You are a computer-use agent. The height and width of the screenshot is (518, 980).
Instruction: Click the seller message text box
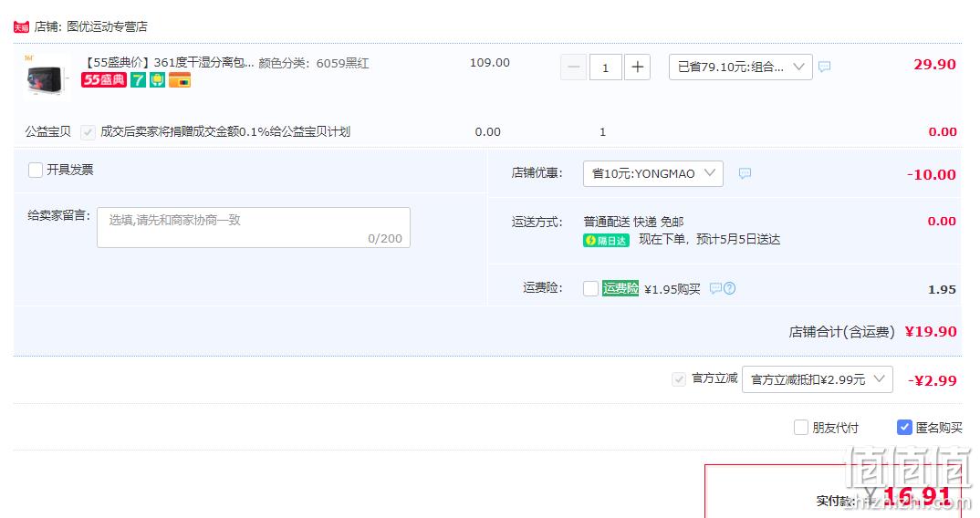254,227
